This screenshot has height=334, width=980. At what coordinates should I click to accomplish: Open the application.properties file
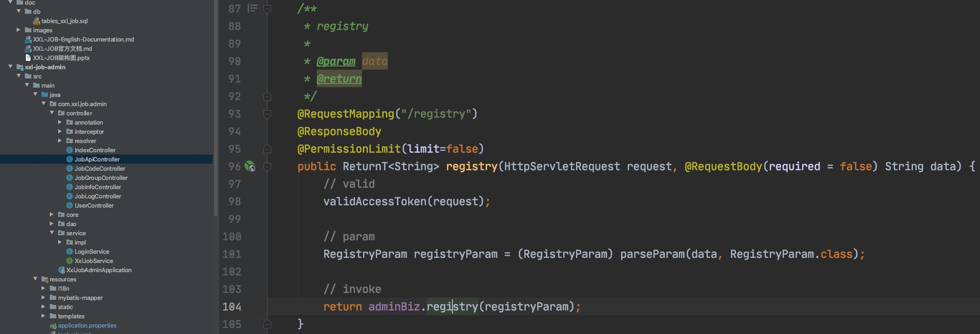click(x=87, y=325)
